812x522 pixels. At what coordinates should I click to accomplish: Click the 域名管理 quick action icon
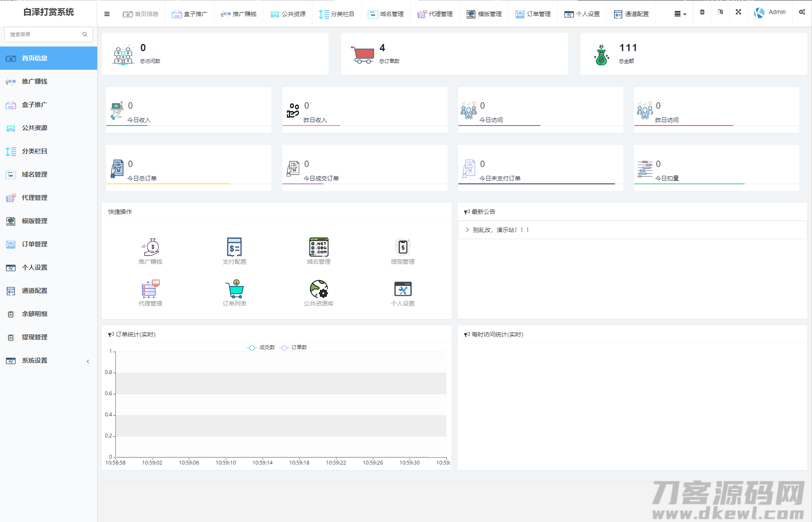click(x=318, y=247)
